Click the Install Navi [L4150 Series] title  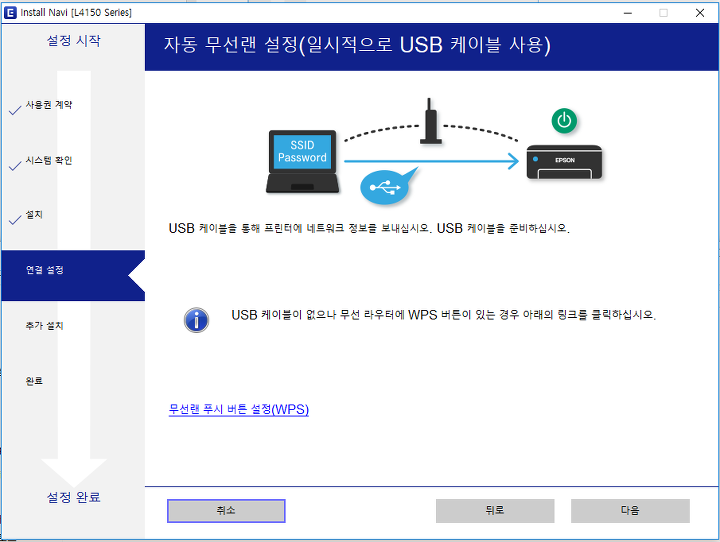[x=76, y=12]
